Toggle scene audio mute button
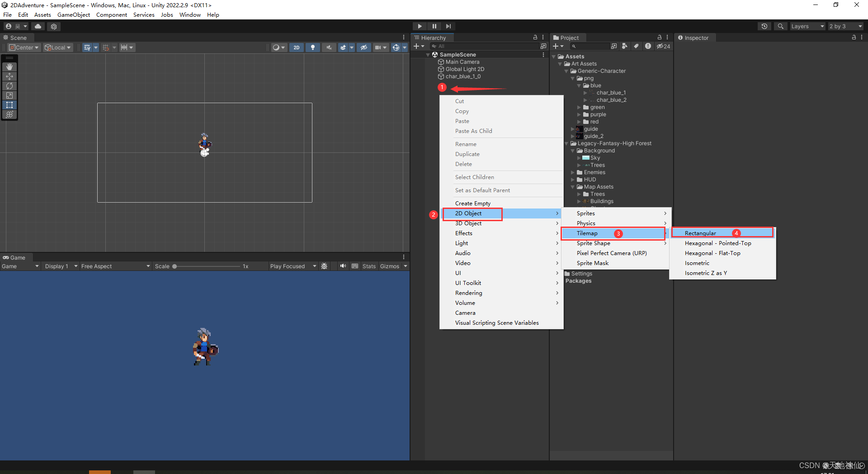Image resolution: width=868 pixels, height=474 pixels. click(x=329, y=47)
